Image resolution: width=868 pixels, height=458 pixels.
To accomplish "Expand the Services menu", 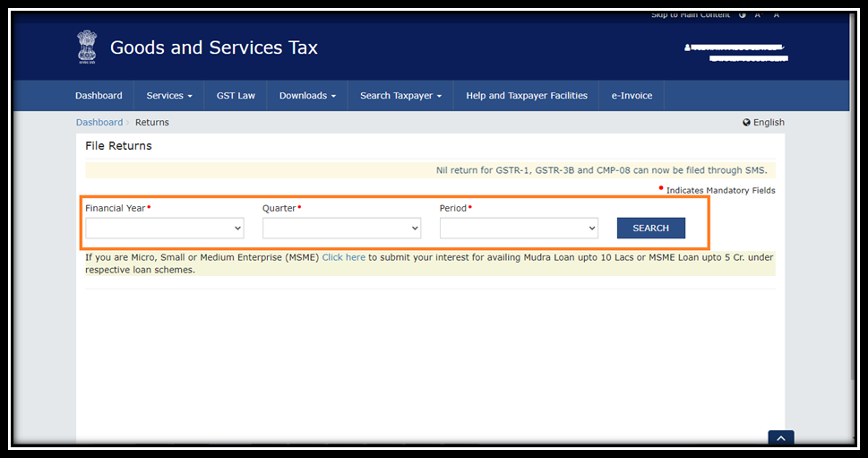I will tap(168, 96).
